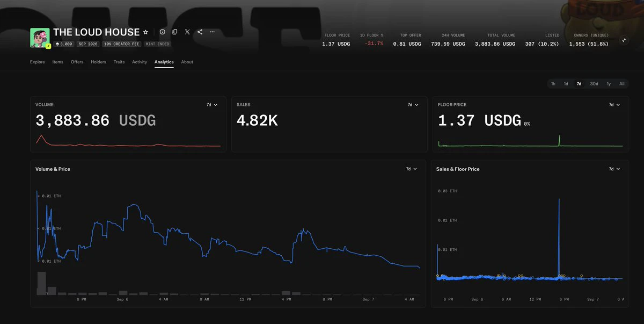Click the Sales & Floor Price chart title
The height and width of the screenshot is (324, 644).
pos(458,169)
